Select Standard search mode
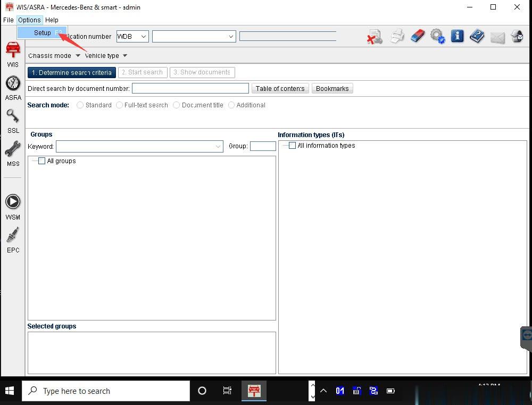 point(80,105)
